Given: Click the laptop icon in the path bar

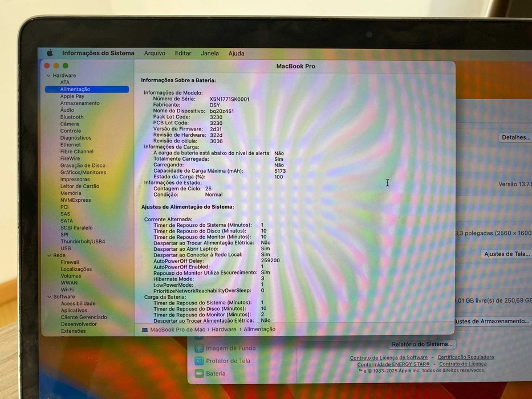Looking at the screenshot, I should coord(145,330).
